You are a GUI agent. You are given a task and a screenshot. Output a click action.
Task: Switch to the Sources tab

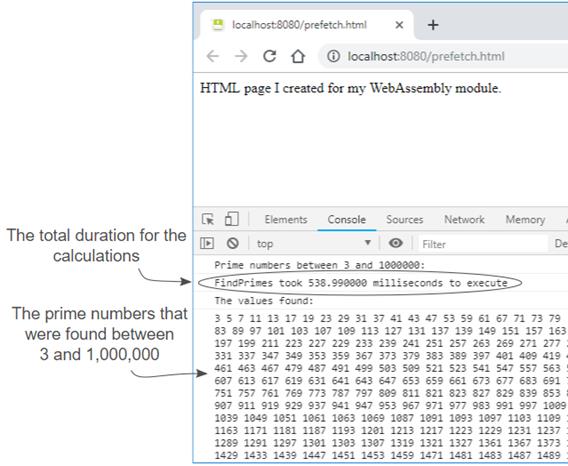tap(405, 219)
